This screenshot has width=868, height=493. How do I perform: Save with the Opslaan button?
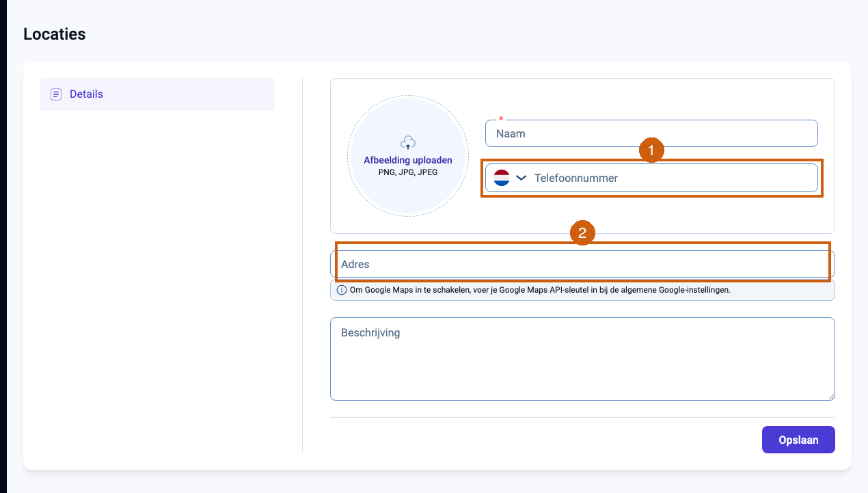[x=798, y=440]
